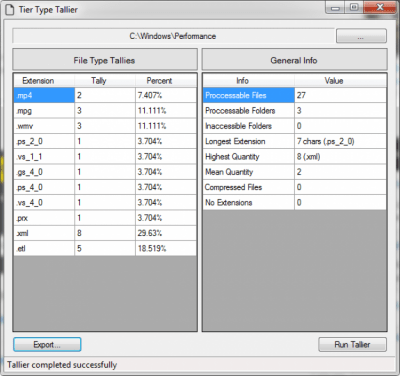
Task: Select the No Extensions info cell
Action: [249, 203]
